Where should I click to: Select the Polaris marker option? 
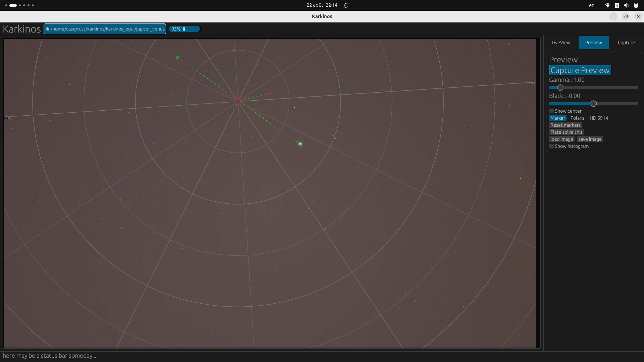[577, 118]
